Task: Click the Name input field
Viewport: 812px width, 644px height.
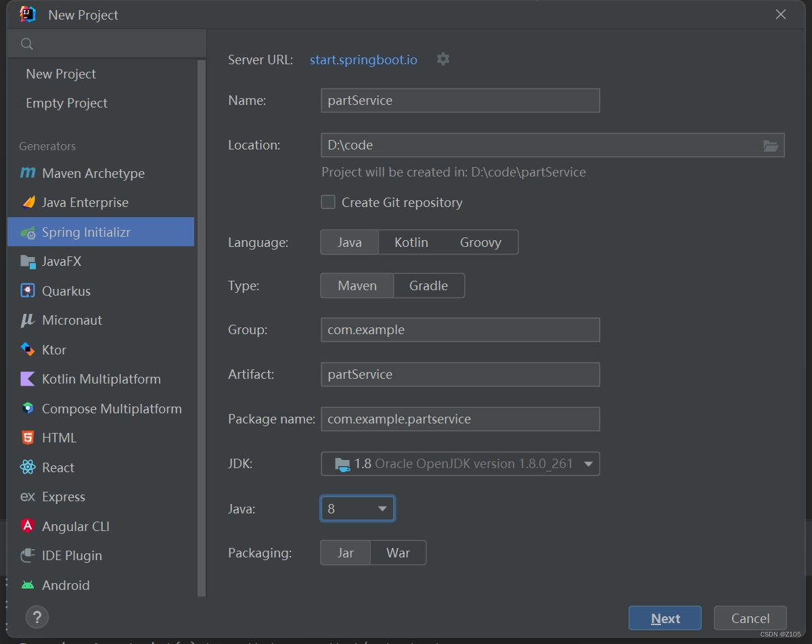Action: [x=460, y=100]
